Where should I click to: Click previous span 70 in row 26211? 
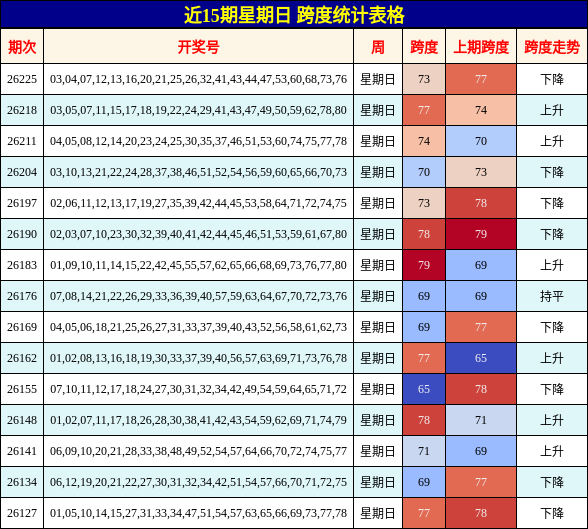coord(481,141)
